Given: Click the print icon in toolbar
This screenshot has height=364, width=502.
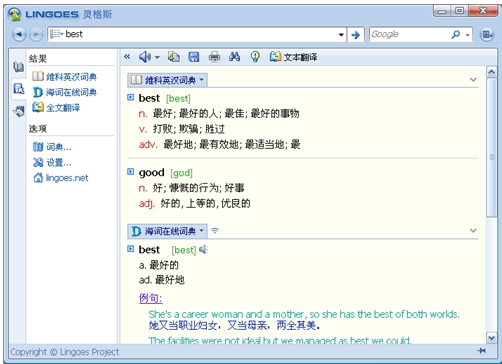Looking at the screenshot, I should (214, 57).
